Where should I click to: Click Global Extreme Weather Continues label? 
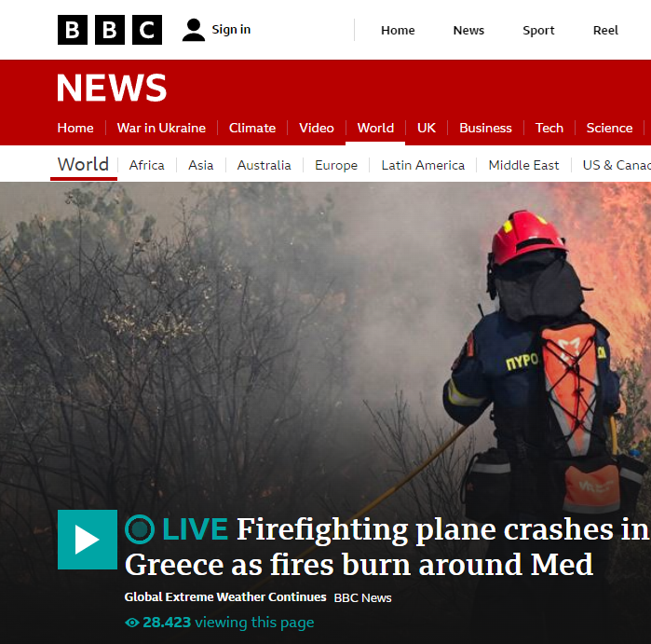[225, 597]
